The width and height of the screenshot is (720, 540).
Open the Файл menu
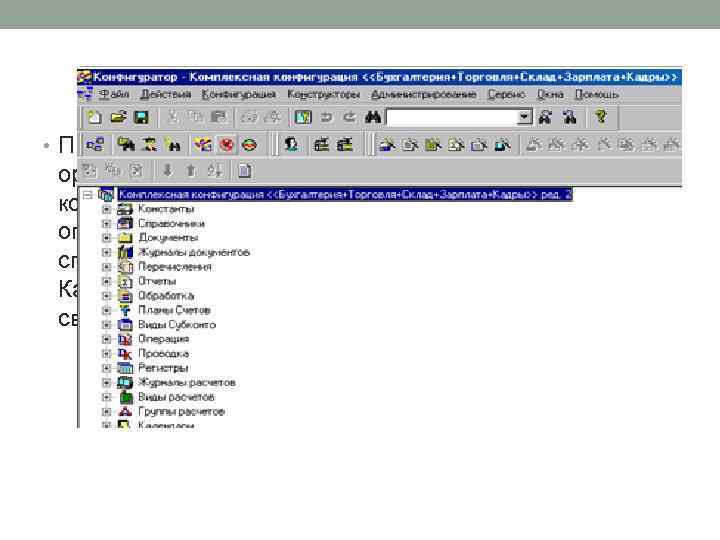click(114, 95)
